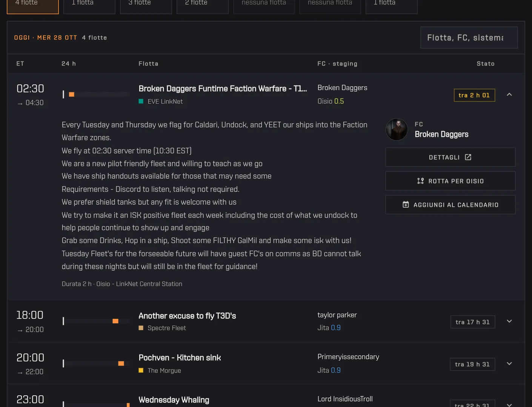Click 'Another excuse to fly T3D's' title
The image size is (532, 407).
point(187,316)
